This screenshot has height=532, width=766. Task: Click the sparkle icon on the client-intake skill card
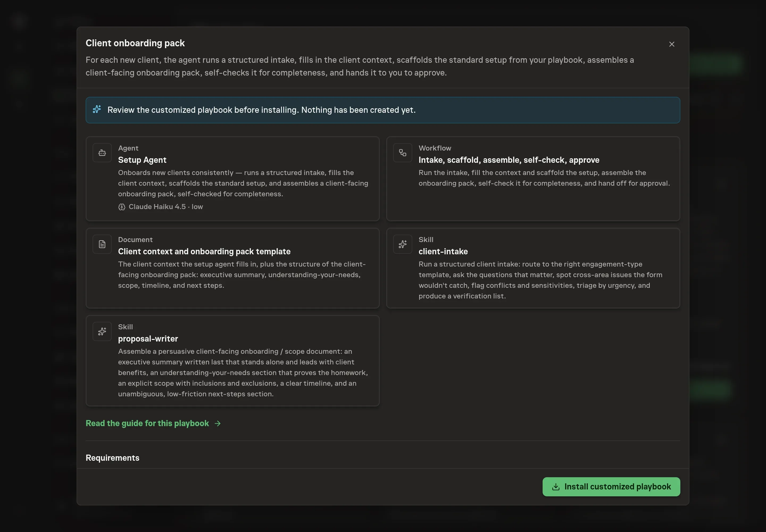click(x=402, y=244)
